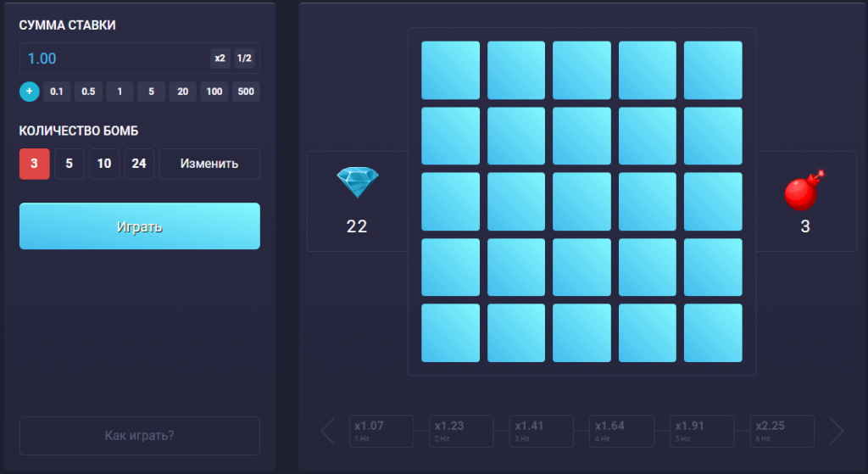Reveal the bottom-right grid tile
868x474 pixels.
click(713, 332)
